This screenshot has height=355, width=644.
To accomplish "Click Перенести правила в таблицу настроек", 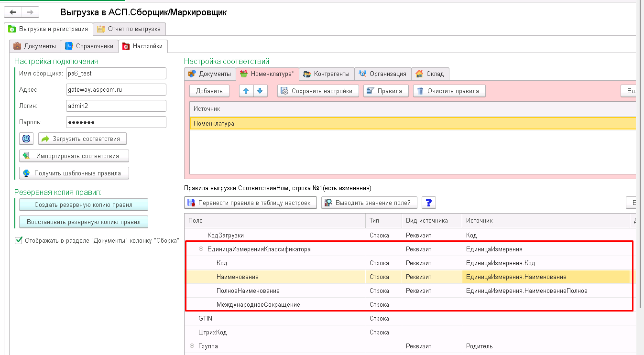I will 251,203.
